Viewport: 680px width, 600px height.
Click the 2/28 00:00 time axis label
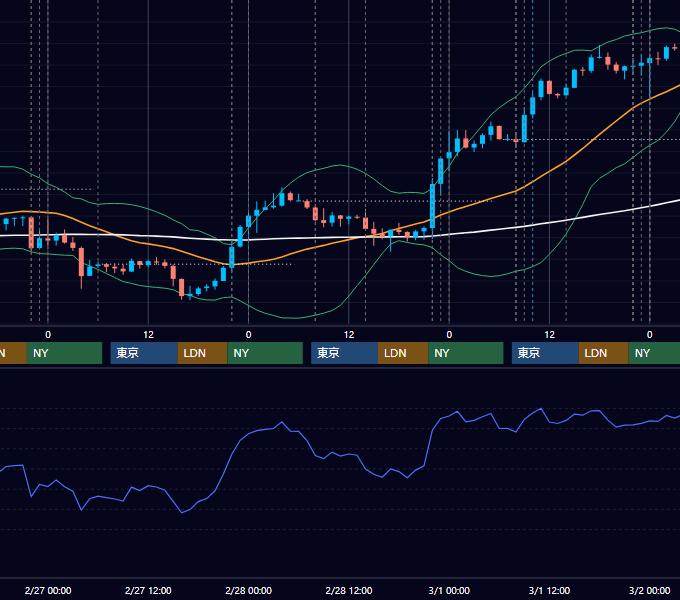coord(248,590)
